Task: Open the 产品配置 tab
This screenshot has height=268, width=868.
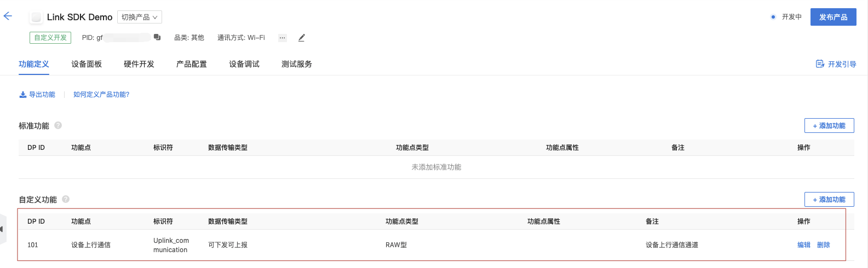Action: [x=192, y=64]
